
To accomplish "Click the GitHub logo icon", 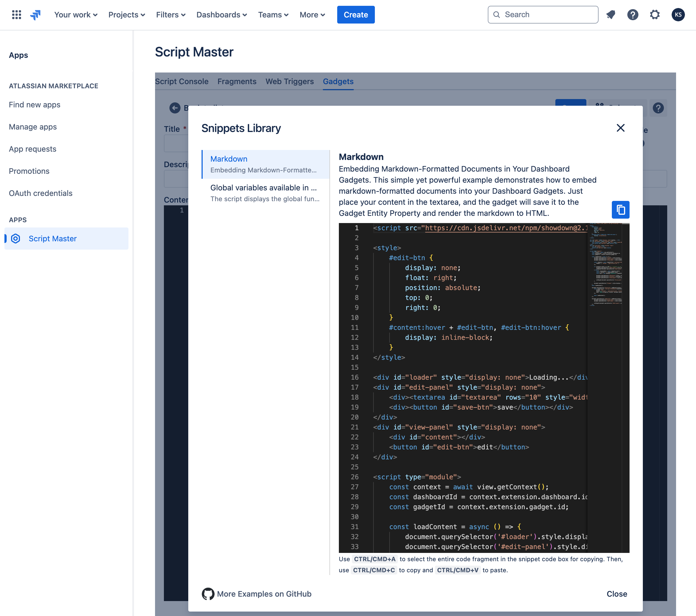I will click(208, 594).
